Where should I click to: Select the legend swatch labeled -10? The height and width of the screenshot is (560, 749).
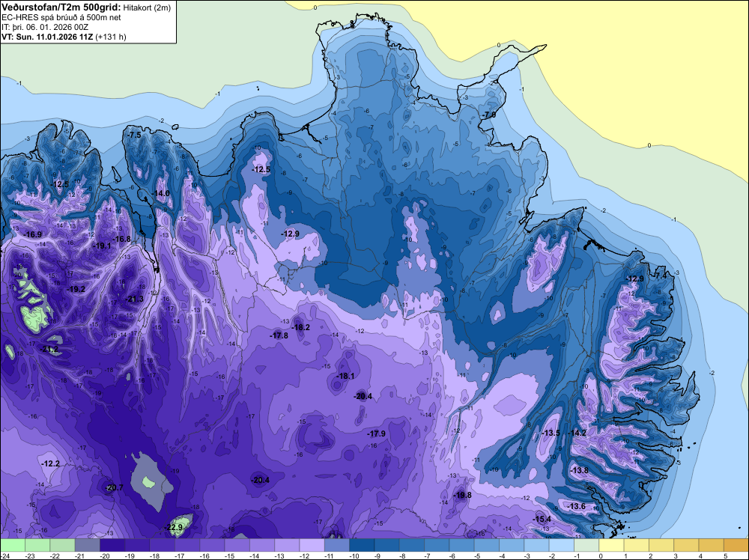pos(362,545)
